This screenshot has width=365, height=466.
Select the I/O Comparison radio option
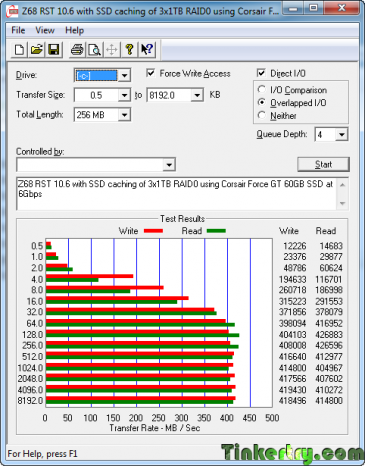click(262, 89)
